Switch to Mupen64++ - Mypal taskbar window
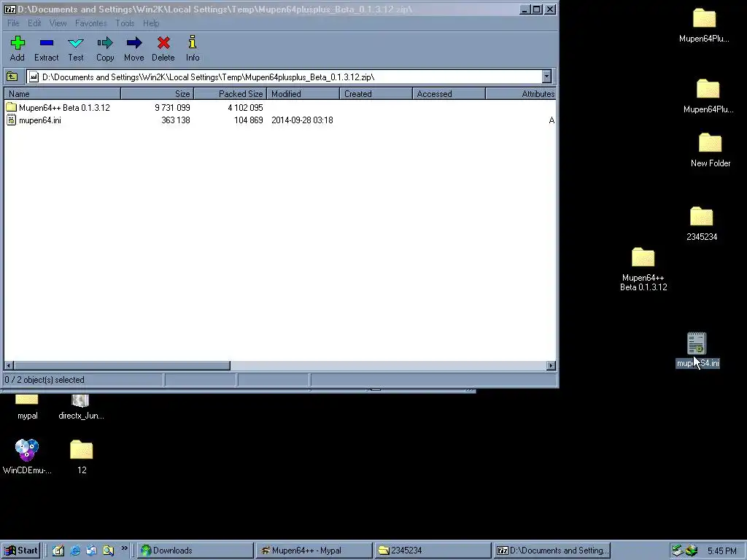The height and width of the screenshot is (560, 747). click(x=314, y=551)
